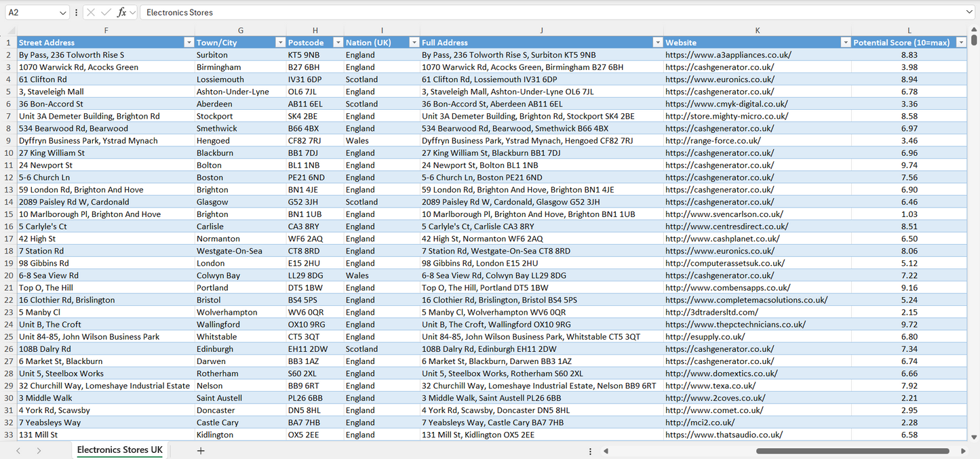The height and width of the screenshot is (459, 980).
Task: Open Insert Function with the fx icon
Action: click(x=121, y=12)
